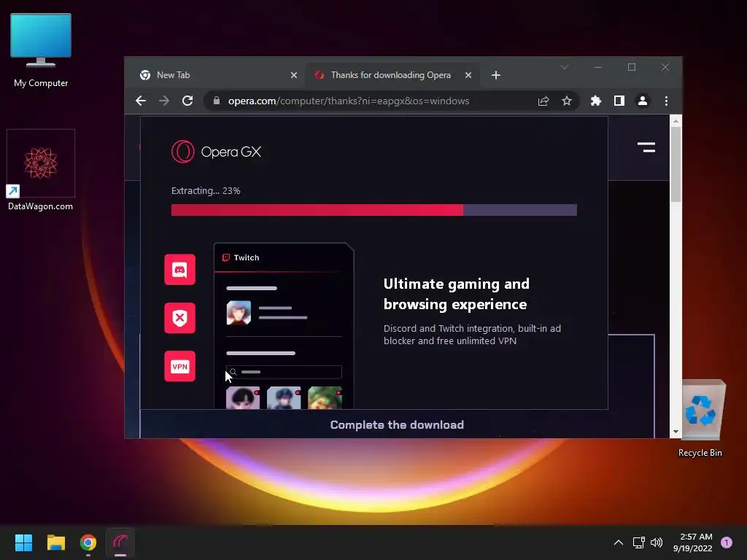This screenshot has width=747, height=560.
Task: View site info via the padlock icon
Action: [216, 101]
